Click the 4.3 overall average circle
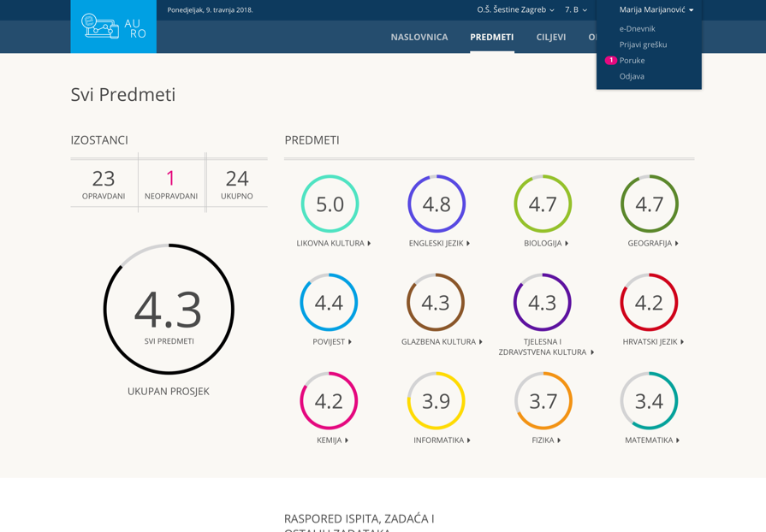This screenshot has width=766, height=532. tap(169, 309)
